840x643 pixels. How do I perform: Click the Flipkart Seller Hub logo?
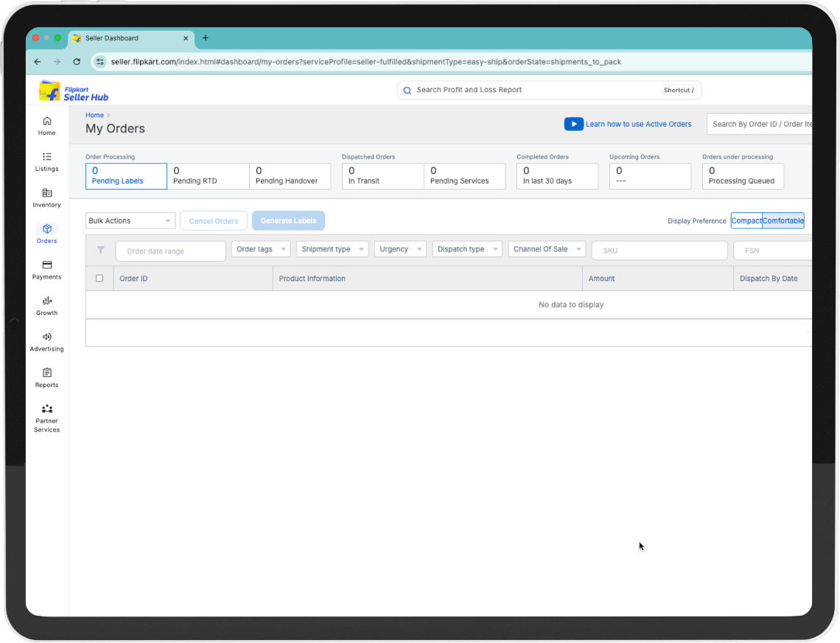pyautogui.click(x=74, y=91)
